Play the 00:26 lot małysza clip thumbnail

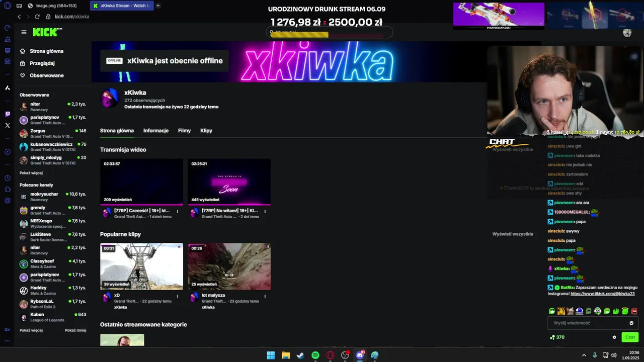click(229, 266)
